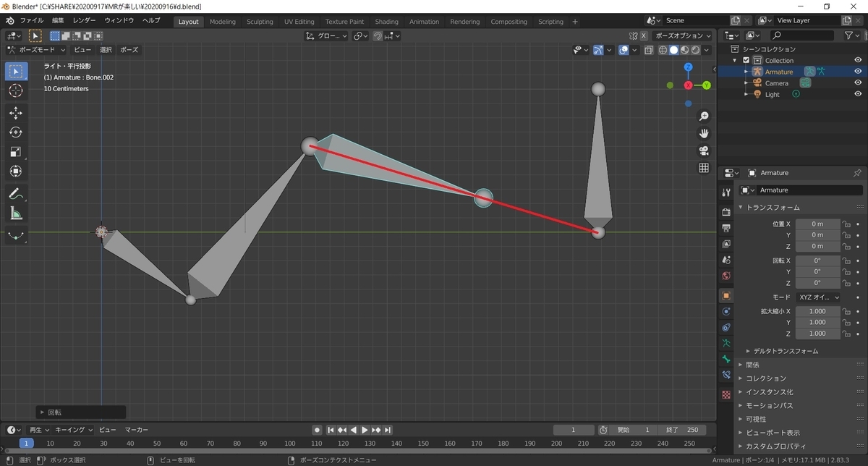Open the Scene properties tab
The height and width of the screenshot is (466, 868).
point(727,260)
